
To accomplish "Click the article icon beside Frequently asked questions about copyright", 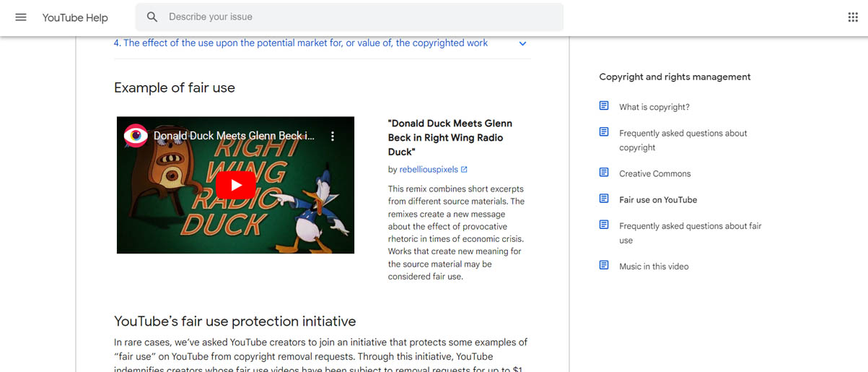I will tap(604, 132).
